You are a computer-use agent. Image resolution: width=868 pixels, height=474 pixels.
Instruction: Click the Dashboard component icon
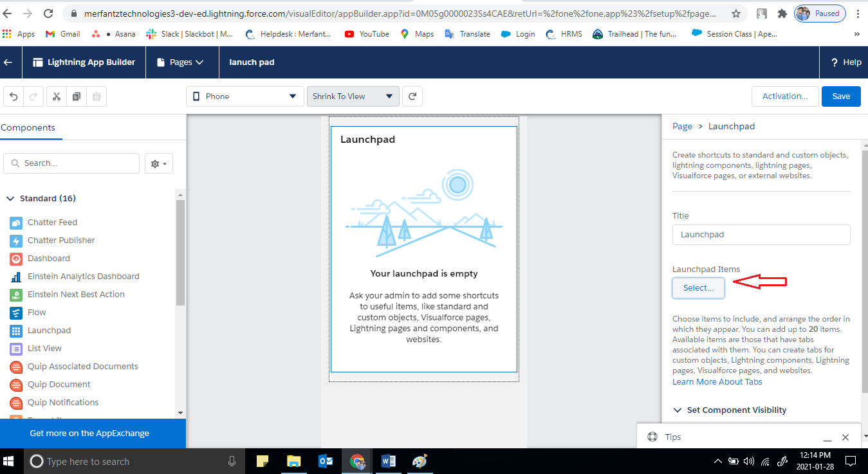[16, 258]
